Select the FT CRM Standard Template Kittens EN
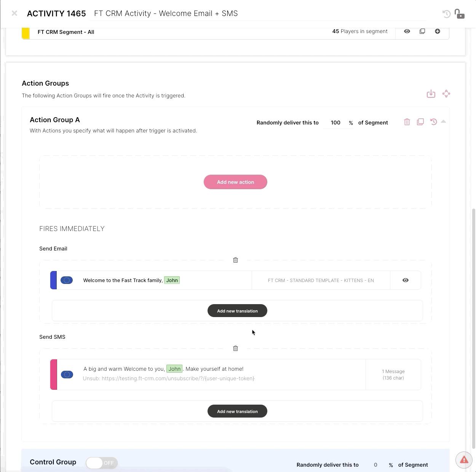 (x=321, y=280)
